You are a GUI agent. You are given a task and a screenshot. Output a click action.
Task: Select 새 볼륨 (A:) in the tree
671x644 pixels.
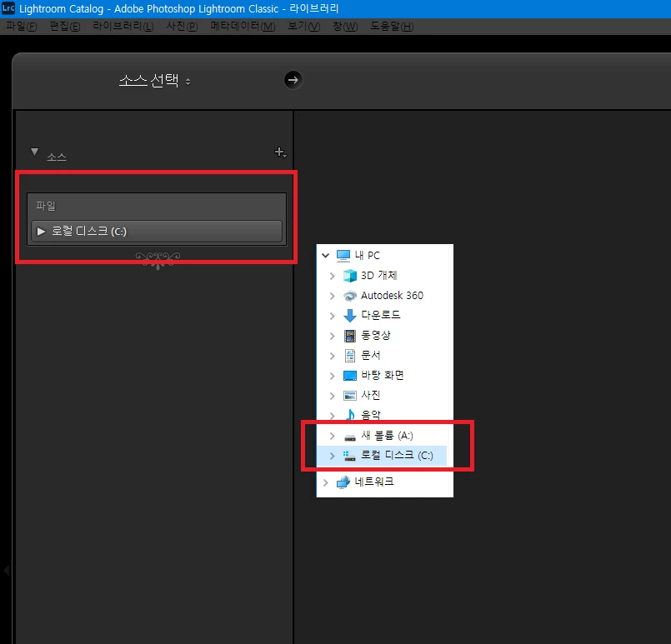click(387, 436)
